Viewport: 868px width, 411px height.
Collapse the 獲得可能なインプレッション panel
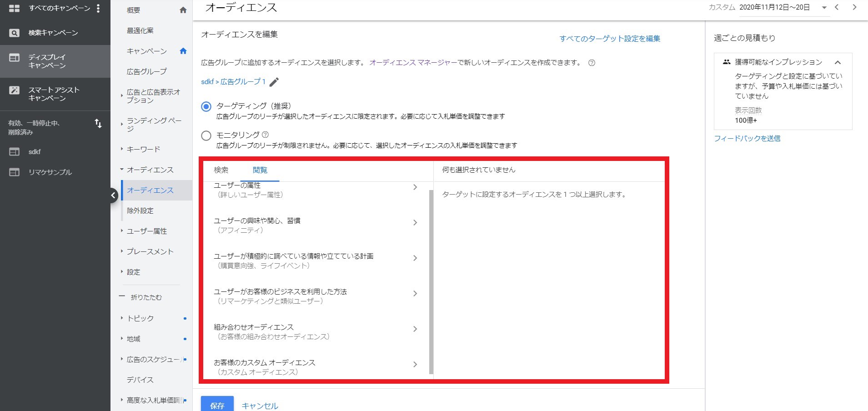838,62
